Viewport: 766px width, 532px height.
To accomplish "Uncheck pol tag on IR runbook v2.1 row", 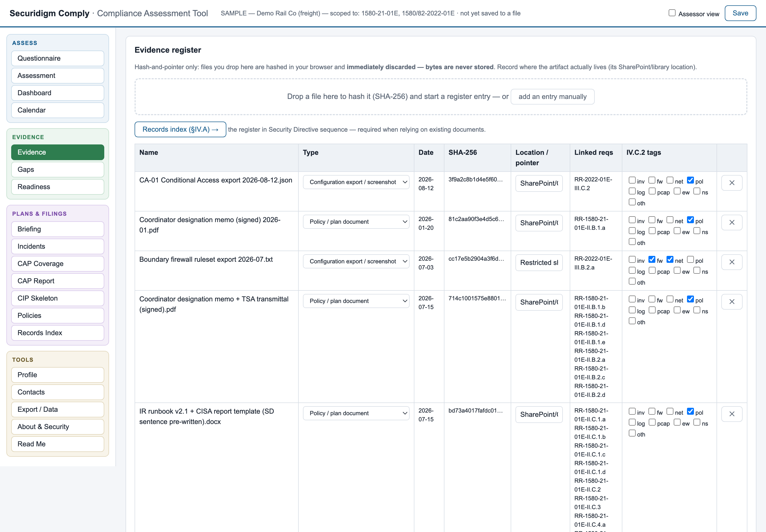I will 690,412.
